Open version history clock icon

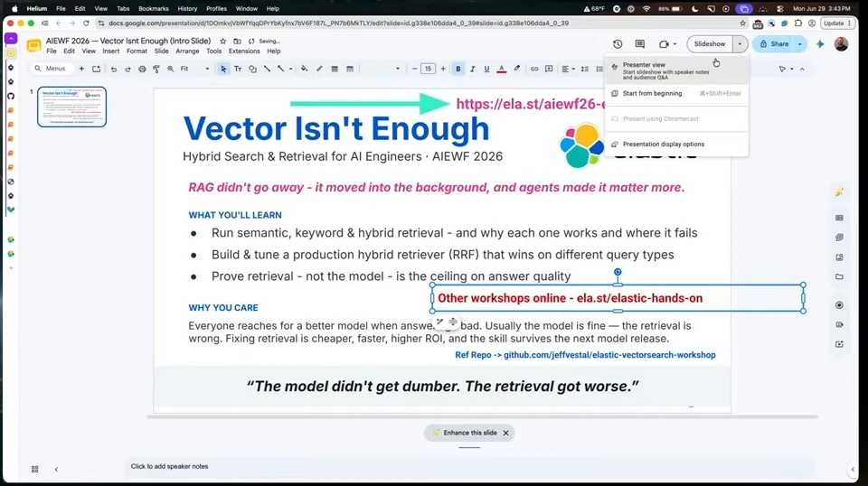pyautogui.click(x=618, y=43)
